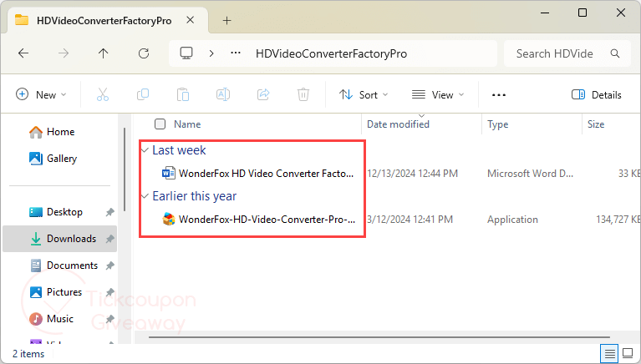
Task: Switch to large thumbnails layout icon
Action: [628, 353]
